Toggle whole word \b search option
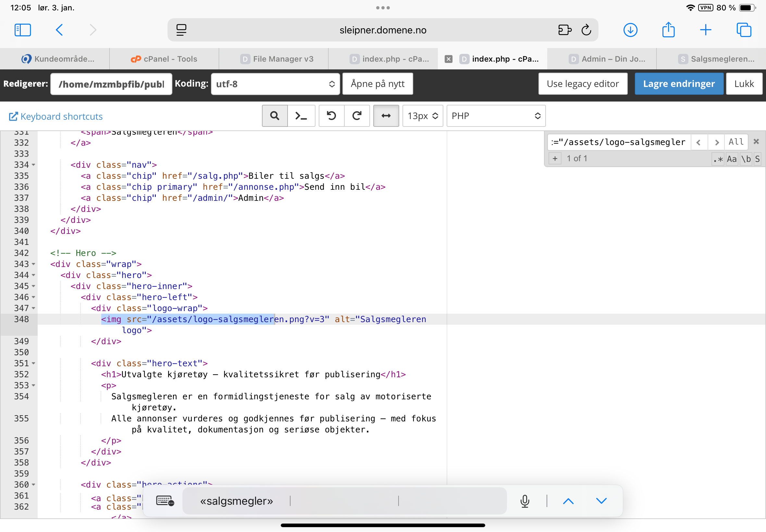766x532 pixels. click(x=746, y=159)
